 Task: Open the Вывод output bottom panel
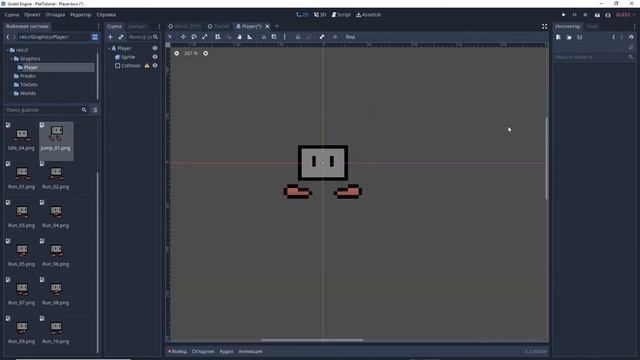178,351
